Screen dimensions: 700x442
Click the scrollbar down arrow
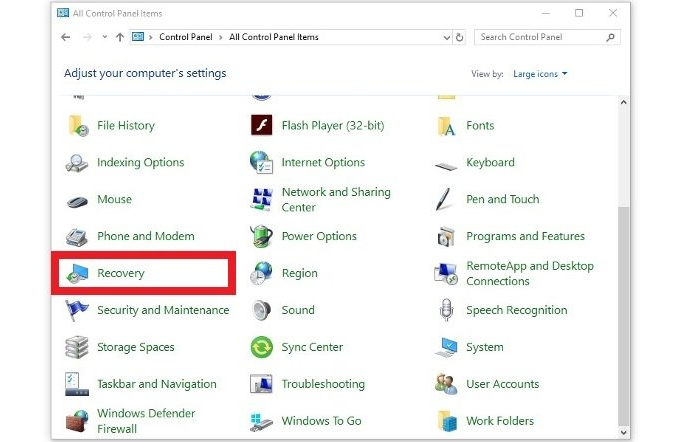(x=624, y=432)
